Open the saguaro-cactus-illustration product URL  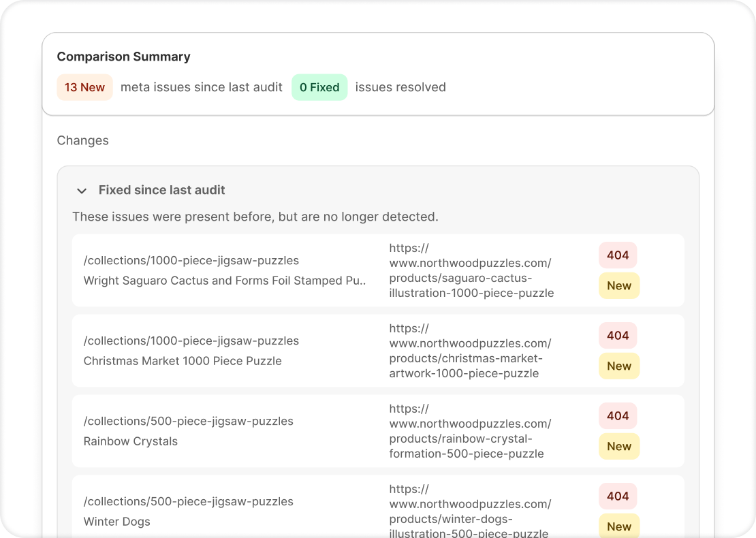471,271
